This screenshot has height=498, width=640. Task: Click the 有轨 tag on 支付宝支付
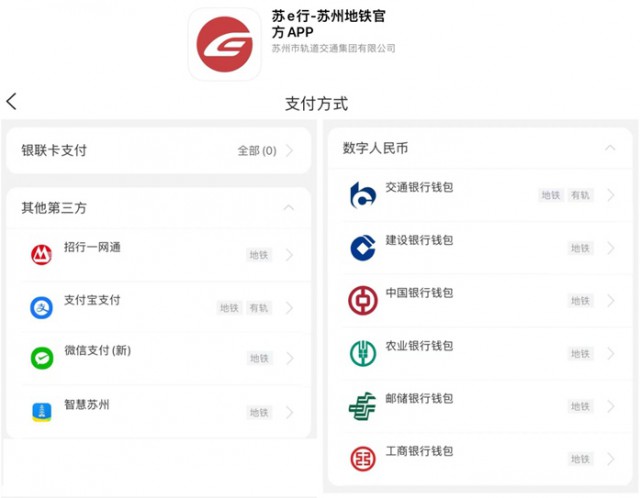(259, 308)
